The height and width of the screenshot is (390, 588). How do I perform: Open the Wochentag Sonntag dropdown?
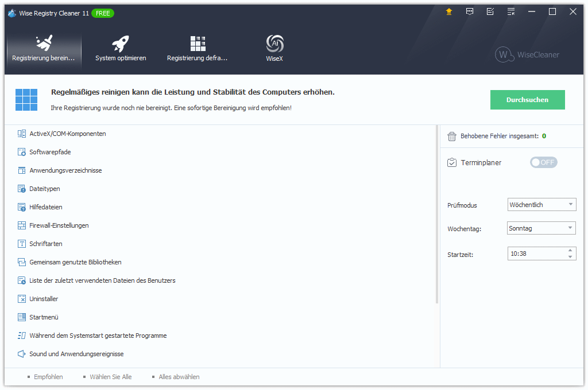[541, 228]
